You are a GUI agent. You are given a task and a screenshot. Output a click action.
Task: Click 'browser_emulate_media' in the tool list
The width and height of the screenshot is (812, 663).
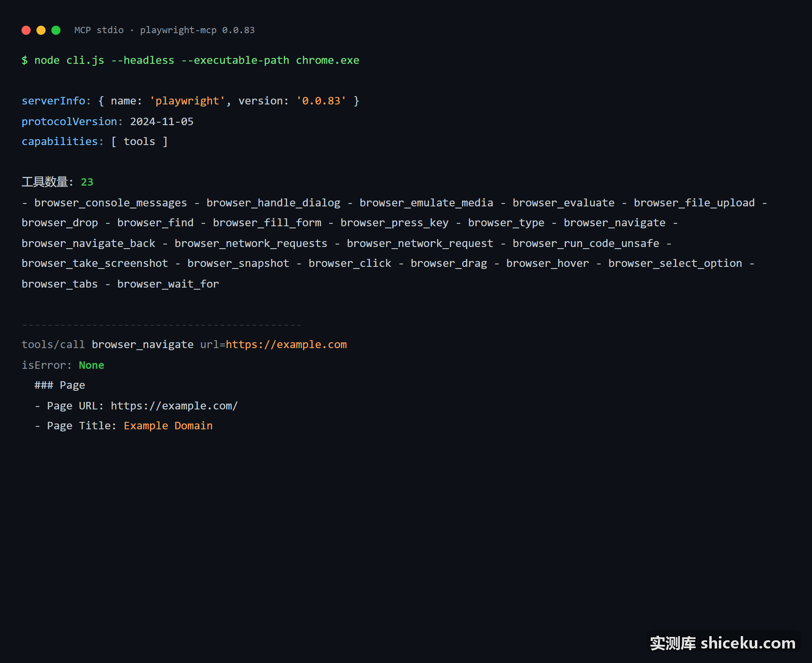click(426, 203)
